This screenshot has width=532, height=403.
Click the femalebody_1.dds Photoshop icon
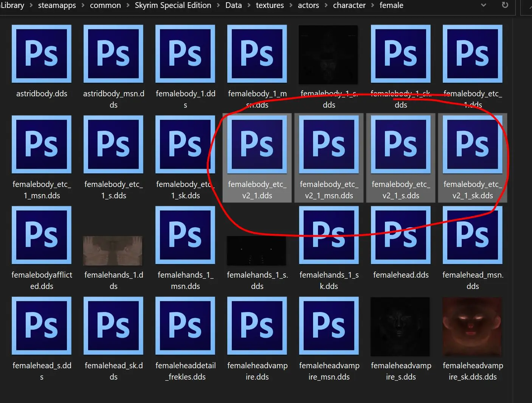tap(185, 54)
